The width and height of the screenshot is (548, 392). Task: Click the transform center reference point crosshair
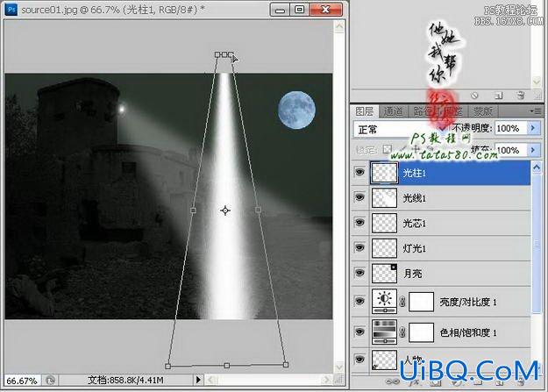point(225,210)
